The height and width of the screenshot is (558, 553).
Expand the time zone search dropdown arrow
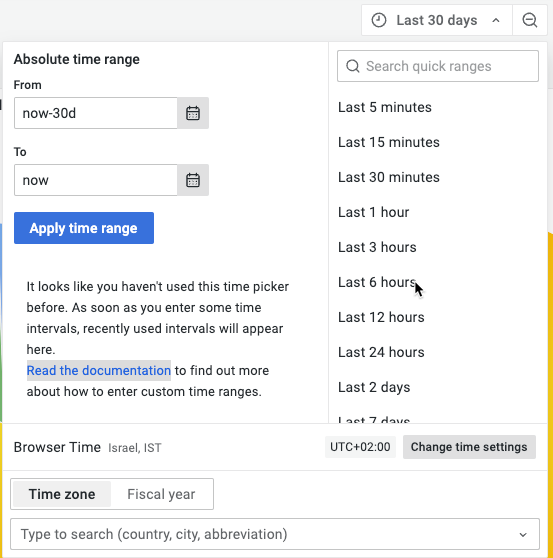[x=523, y=535]
